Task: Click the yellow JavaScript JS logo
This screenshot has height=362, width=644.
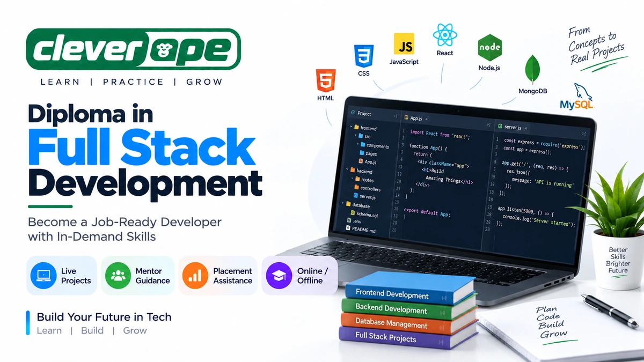Action: tap(404, 44)
